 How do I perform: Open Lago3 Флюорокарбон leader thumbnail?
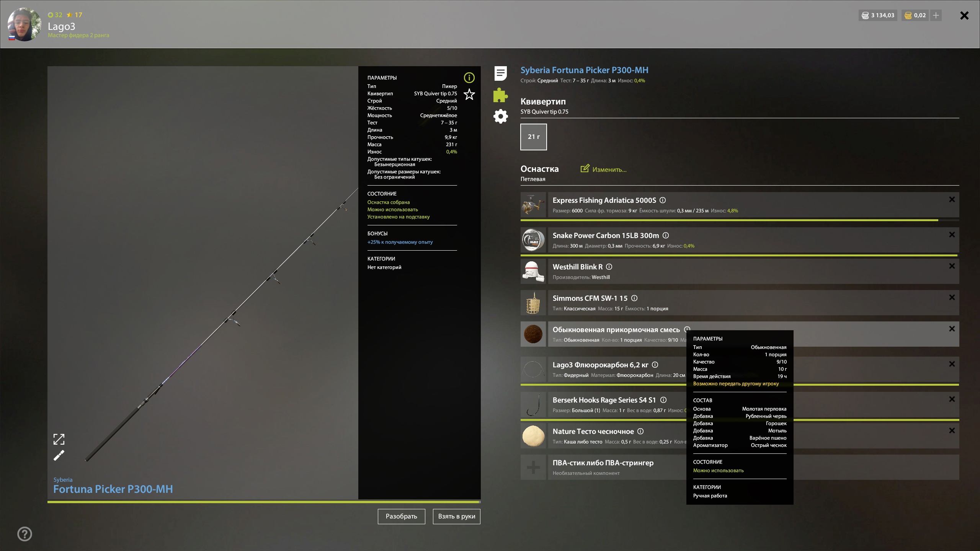tap(533, 369)
